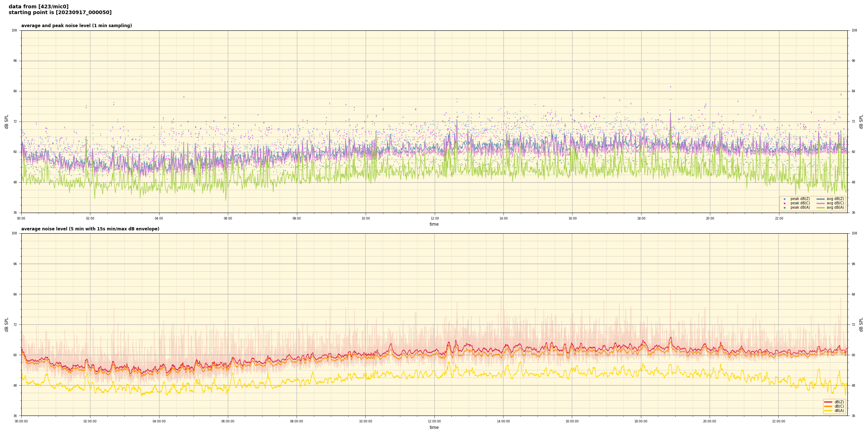Click the top chart title about 1 min sampling

(x=76, y=26)
